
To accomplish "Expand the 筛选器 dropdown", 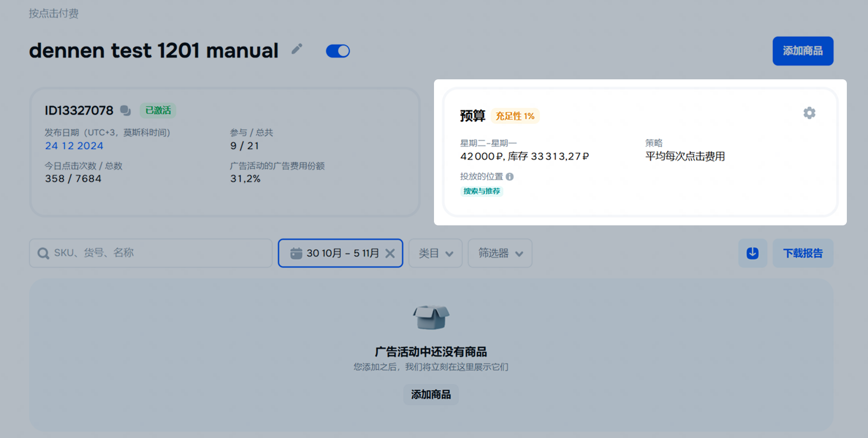I will pos(500,253).
